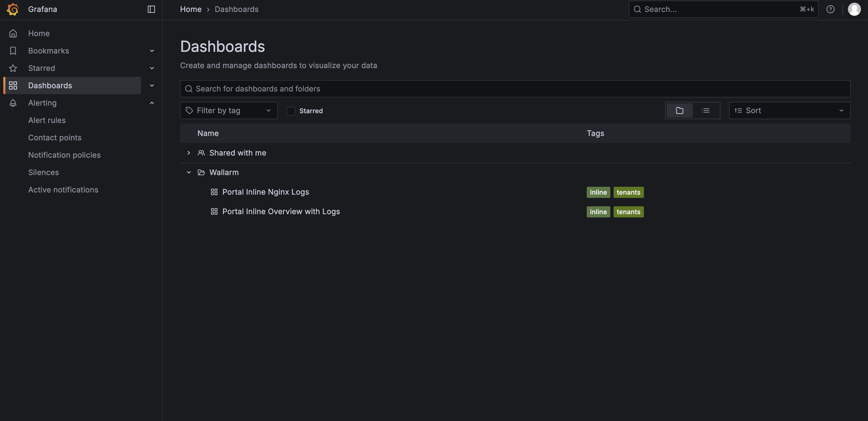Screen dimensions: 868x421
Task: Switch to folder view icon
Action: [x=679, y=110]
